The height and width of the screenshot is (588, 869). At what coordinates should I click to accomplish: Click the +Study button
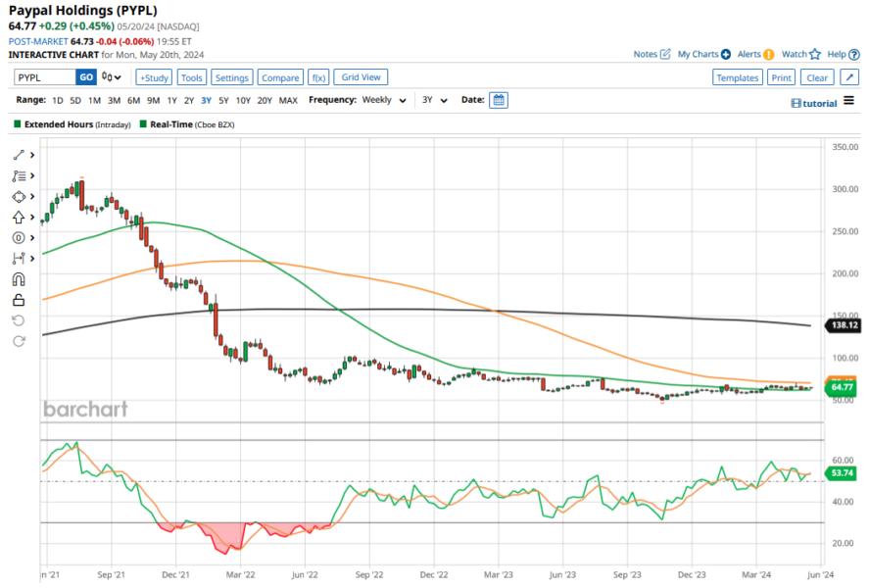pyautogui.click(x=154, y=77)
